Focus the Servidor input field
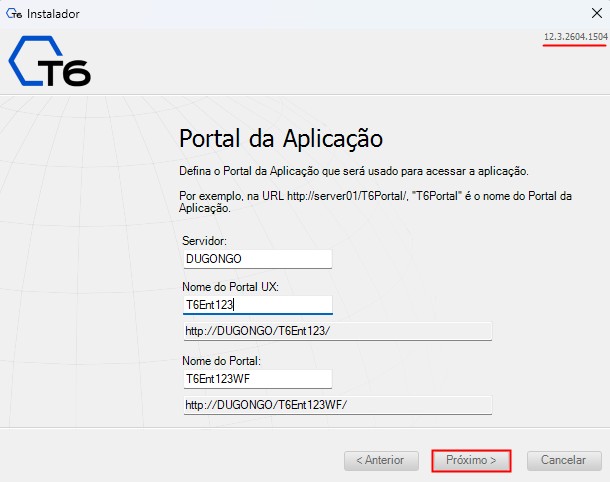Image resolution: width=610 pixels, height=482 pixels. click(258, 259)
